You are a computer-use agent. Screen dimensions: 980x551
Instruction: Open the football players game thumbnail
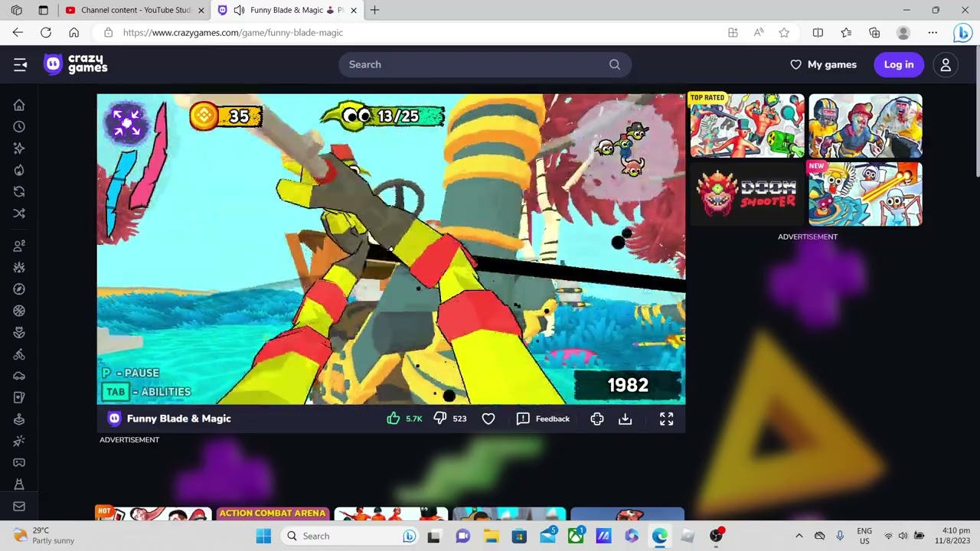tap(865, 126)
